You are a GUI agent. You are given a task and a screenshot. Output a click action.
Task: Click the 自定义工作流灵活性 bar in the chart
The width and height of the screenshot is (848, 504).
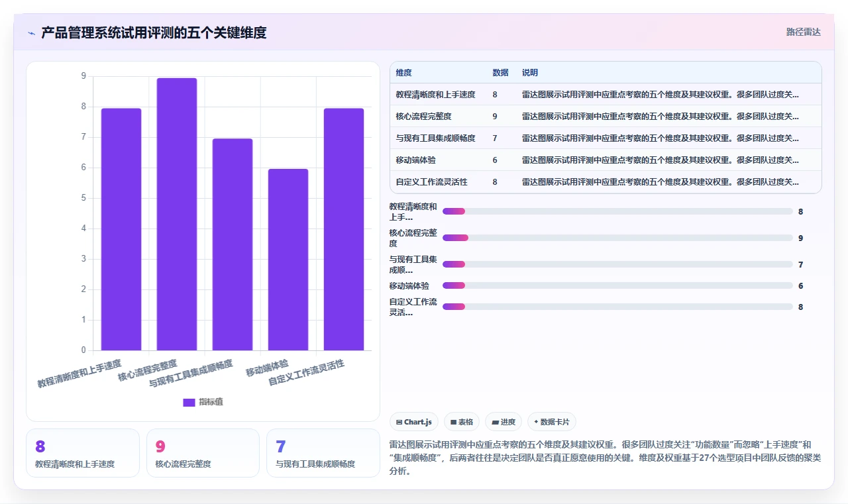pyautogui.click(x=344, y=229)
